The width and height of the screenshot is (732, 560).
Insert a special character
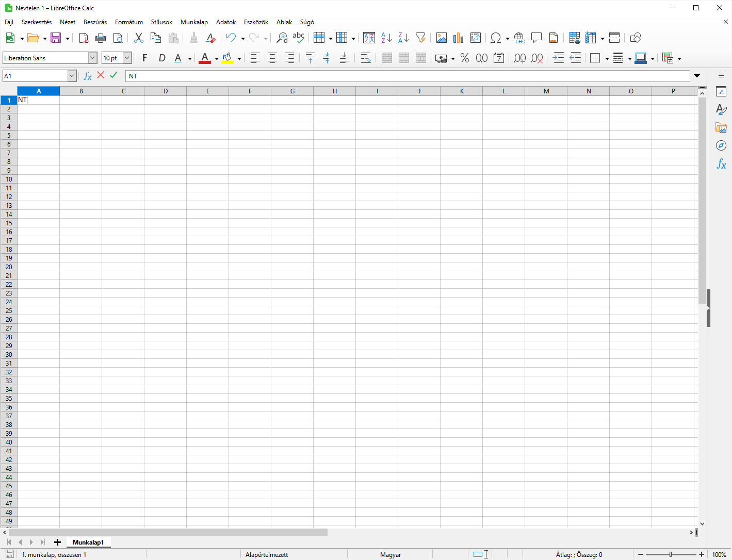click(x=496, y=38)
